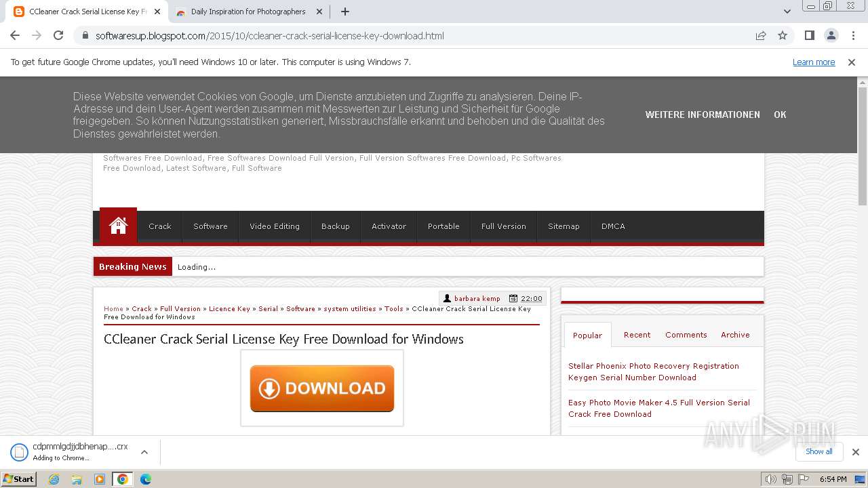Open the Video Editing menu item
Image resolution: width=868 pixels, height=488 pixels.
pyautogui.click(x=275, y=226)
